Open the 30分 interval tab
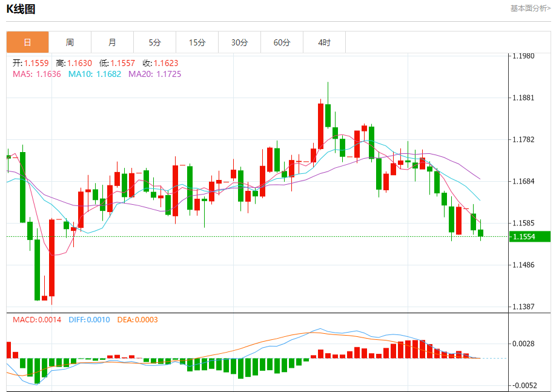This screenshot has height=392, width=556. [x=239, y=42]
